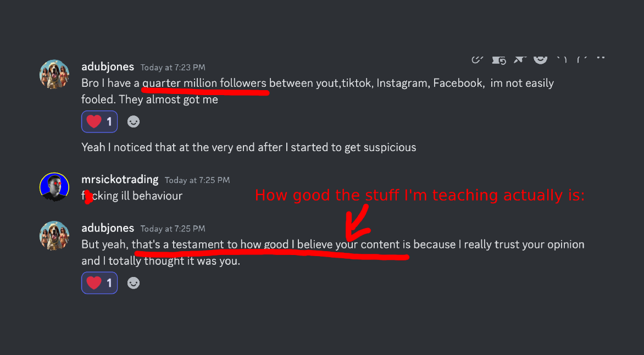Click the adubjones username at 7:23 PM
This screenshot has height=355, width=644.
(x=108, y=66)
